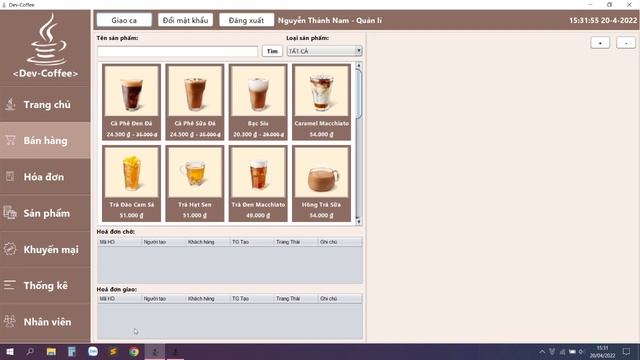Viewport: 640px width, 360px height.
Task: Click the Giao ca button
Action: (x=124, y=20)
